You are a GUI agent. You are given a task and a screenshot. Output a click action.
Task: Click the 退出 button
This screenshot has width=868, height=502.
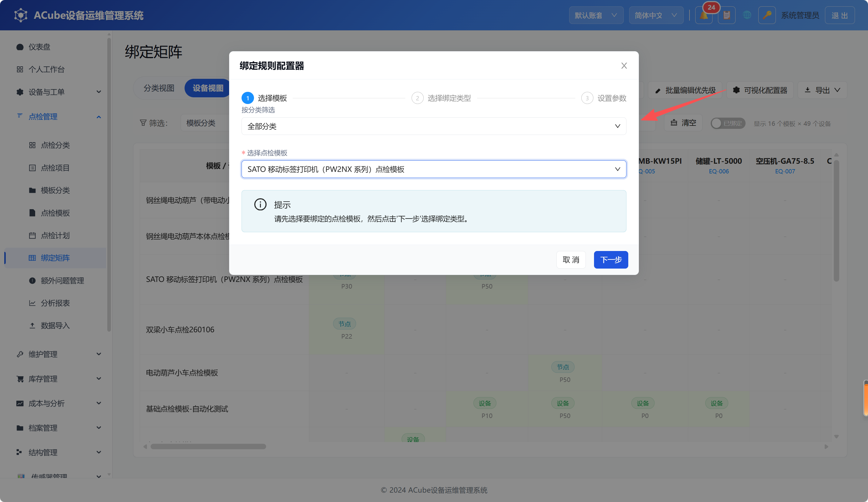[x=840, y=15]
